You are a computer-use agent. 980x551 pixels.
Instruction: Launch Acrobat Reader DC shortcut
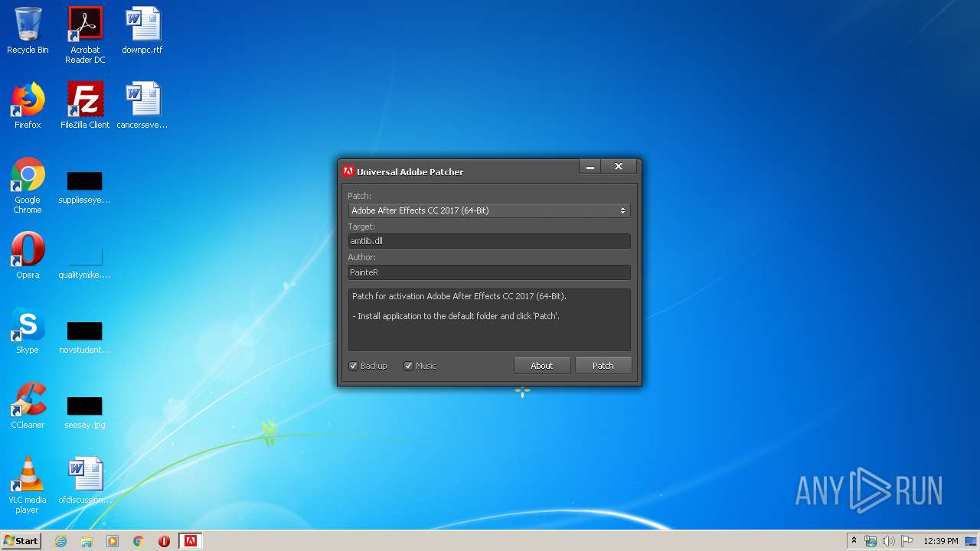[x=85, y=35]
